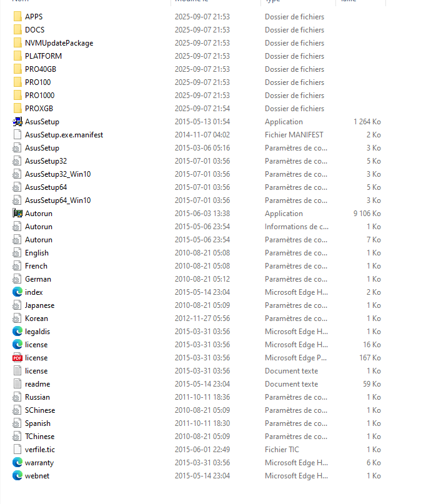
Task: Click Application type in the Autorun row
Action: (284, 214)
